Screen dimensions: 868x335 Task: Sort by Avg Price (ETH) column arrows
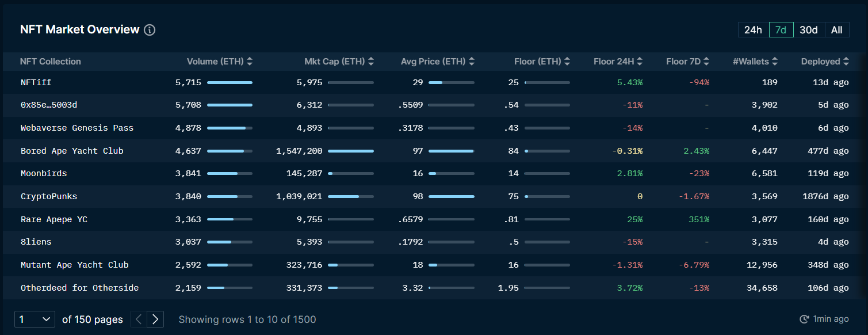tap(472, 62)
